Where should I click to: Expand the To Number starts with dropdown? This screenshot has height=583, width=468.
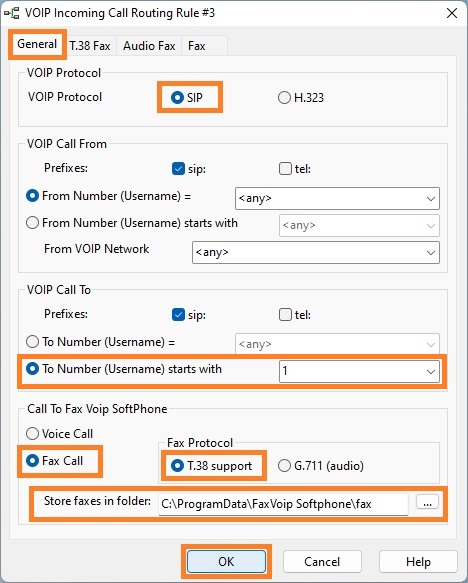tap(431, 371)
